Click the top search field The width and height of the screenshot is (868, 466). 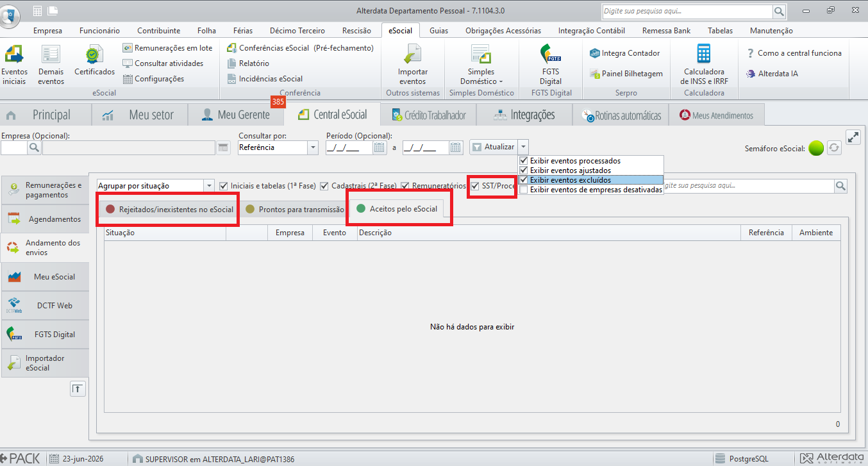pos(687,11)
